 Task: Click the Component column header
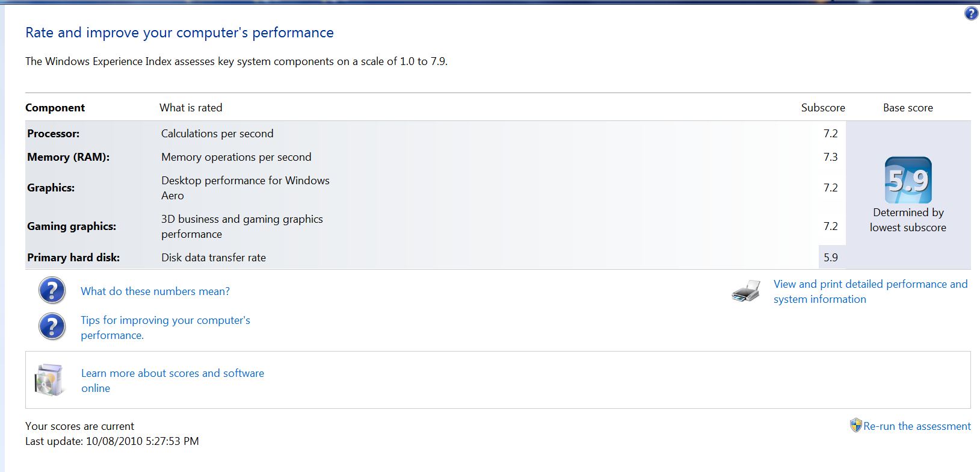coord(55,108)
